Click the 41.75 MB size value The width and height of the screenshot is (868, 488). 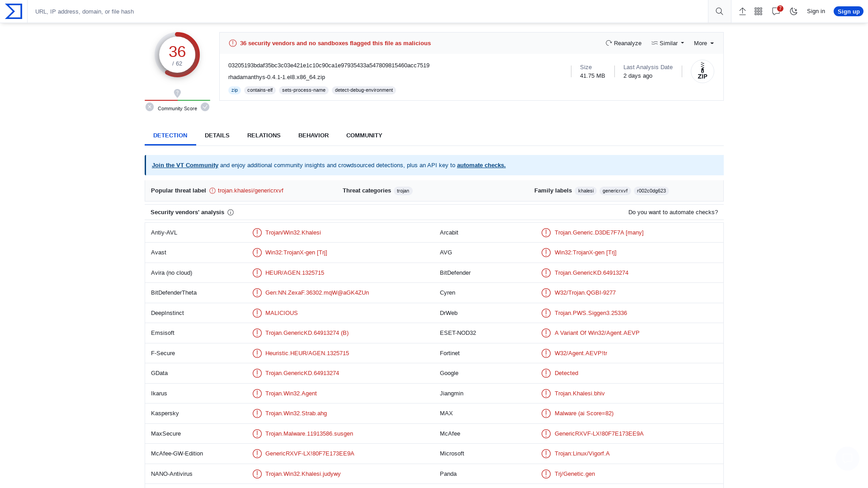(592, 76)
